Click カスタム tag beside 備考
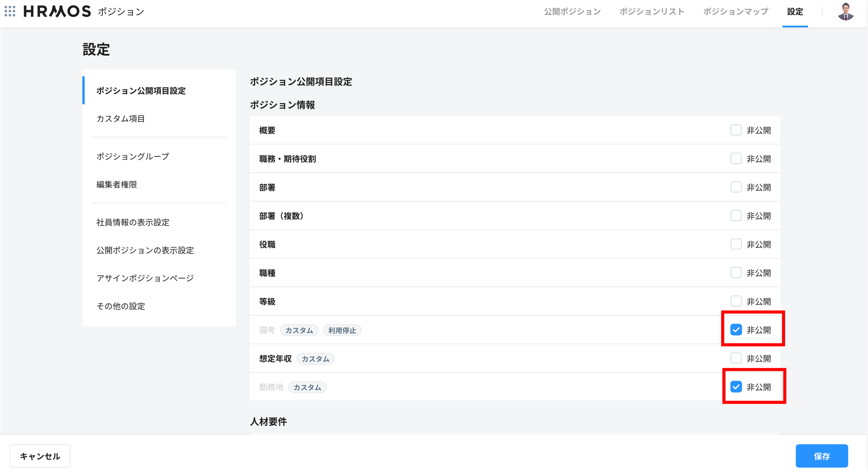 coord(299,330)
